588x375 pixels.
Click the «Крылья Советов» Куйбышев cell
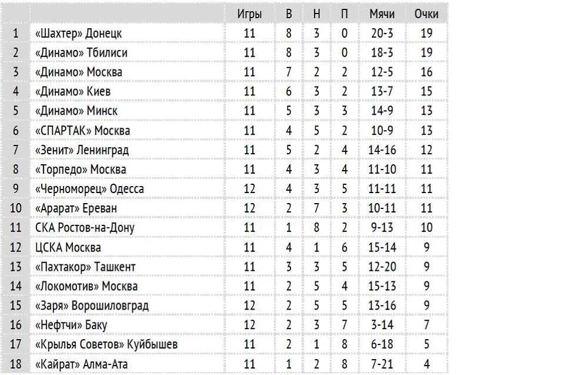pos(128,344)
